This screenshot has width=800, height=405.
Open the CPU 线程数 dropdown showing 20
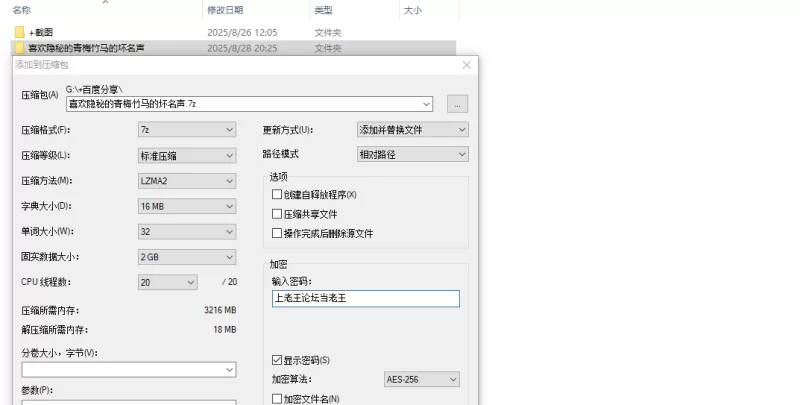167,282
